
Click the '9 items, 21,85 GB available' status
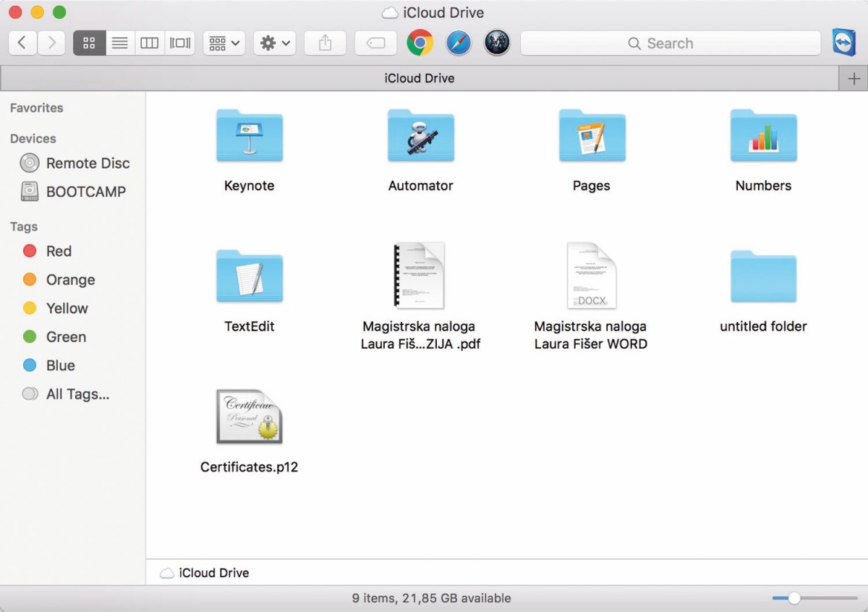[x=432, y=598]
